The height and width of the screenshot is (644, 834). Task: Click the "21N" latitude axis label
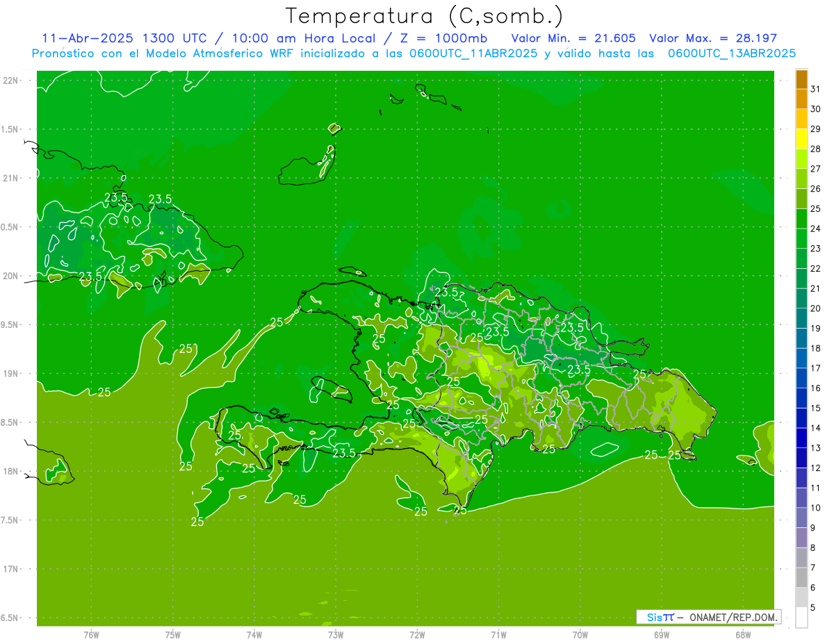pyautogui.click(x=11, y=179)
